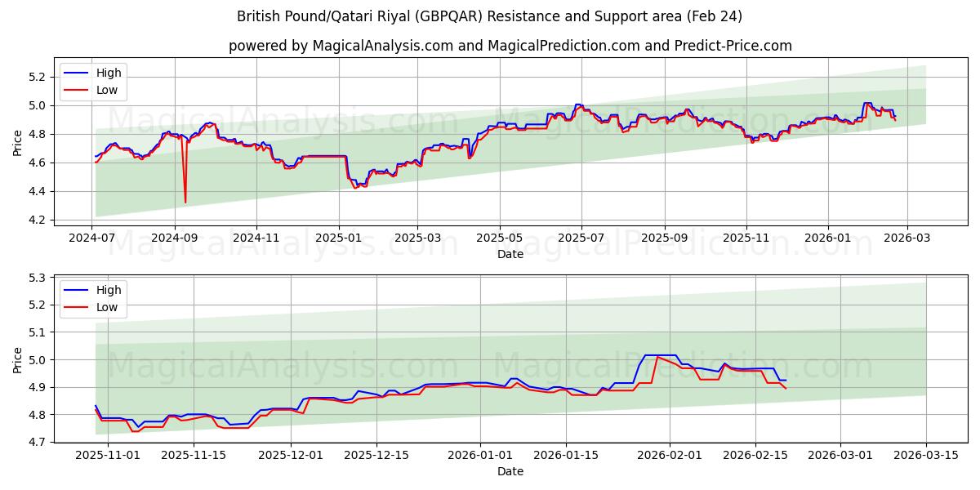Click the Low marker in lower chart legend
Image resolution: width=980 pixels, height=490 pixels.
click(x=78, y=307)
